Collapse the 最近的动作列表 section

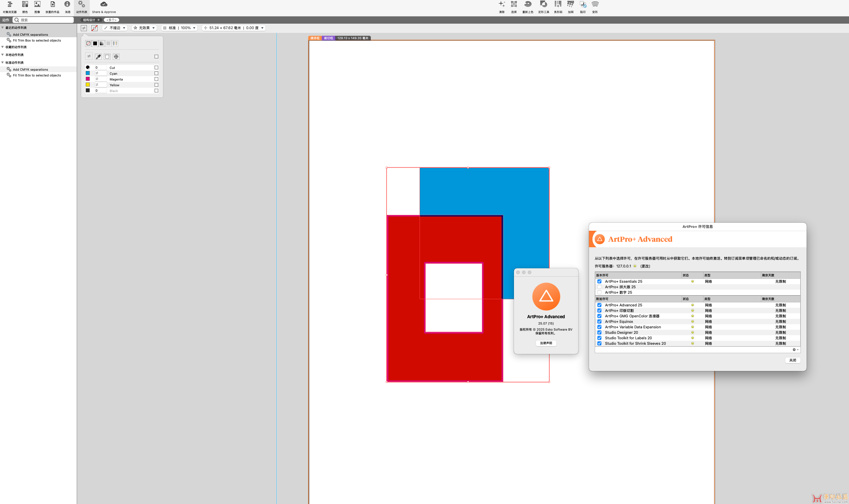[x=3, y=27]
